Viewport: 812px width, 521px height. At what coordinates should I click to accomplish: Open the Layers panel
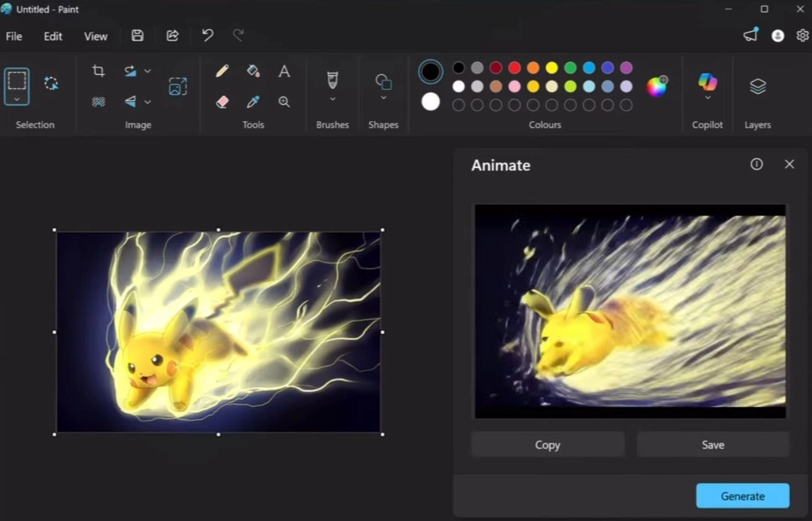757,86
